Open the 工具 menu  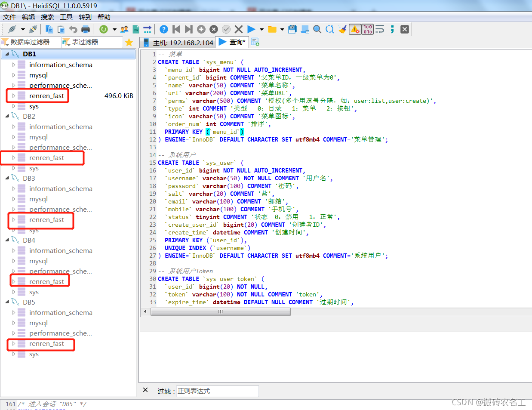click(66, 17)
